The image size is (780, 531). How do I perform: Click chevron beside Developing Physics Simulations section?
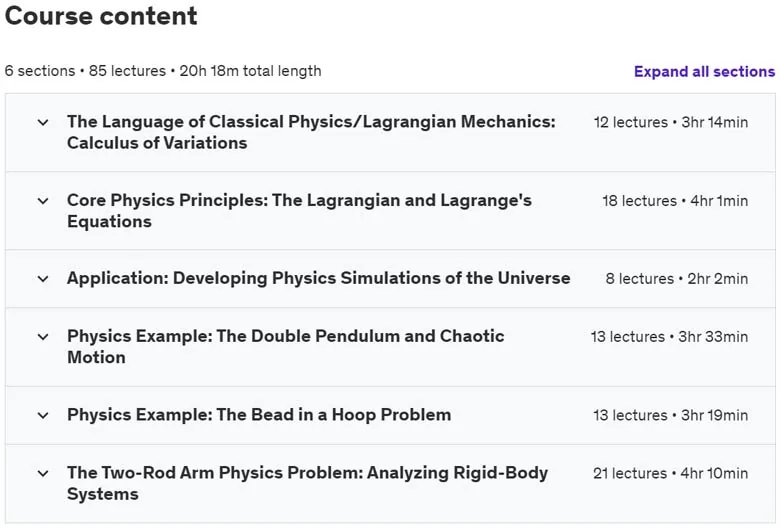(43, 279)
